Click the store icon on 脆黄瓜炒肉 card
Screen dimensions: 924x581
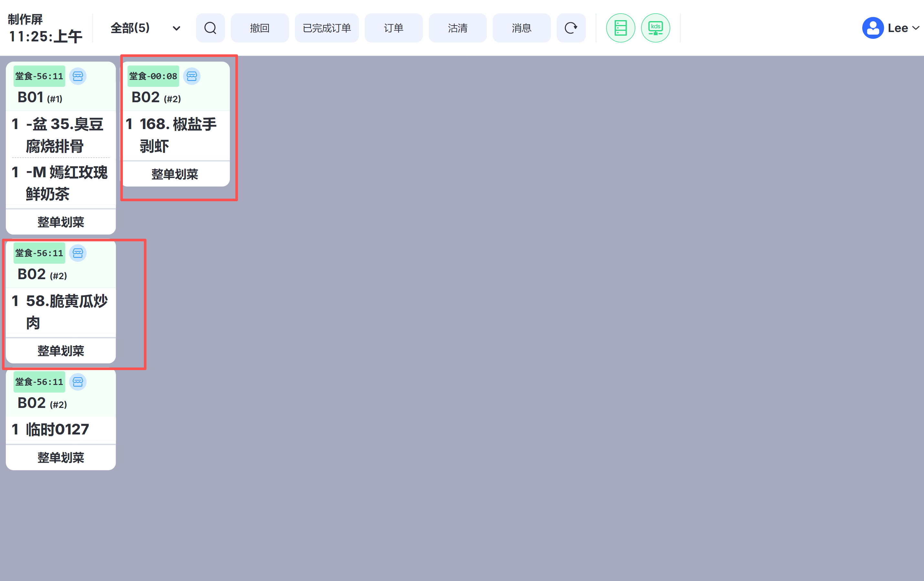[78, 253]
